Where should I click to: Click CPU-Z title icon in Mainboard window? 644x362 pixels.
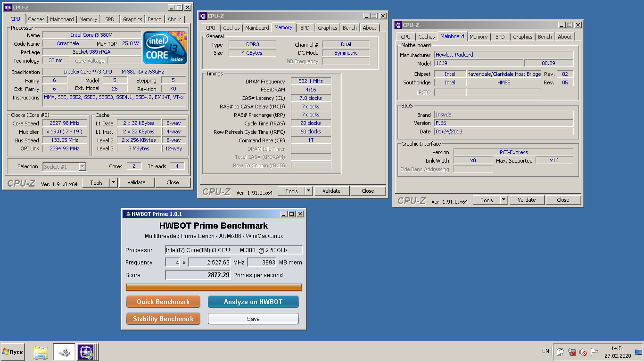coord(398,25)
